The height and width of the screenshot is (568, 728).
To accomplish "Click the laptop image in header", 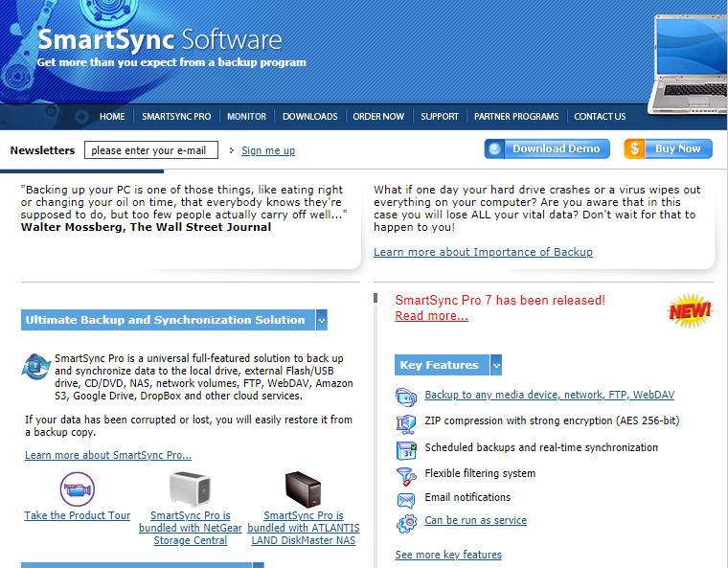I will pos(688,64).
